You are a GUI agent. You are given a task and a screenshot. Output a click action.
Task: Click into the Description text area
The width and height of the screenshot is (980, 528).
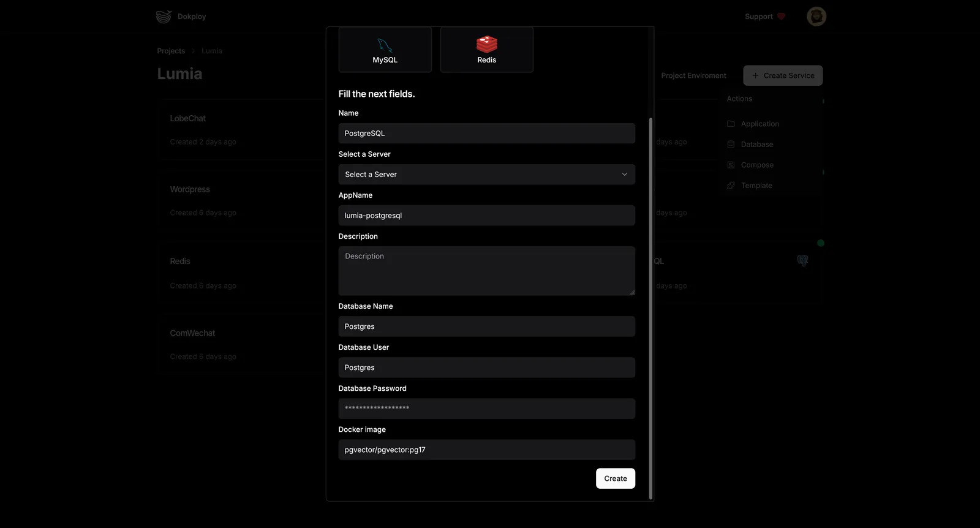tap(486, 271)
